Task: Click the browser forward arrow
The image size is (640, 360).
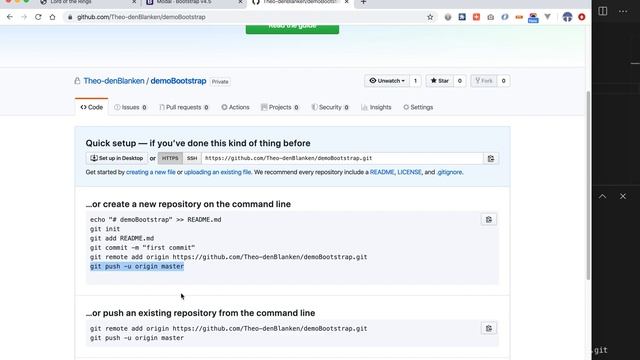Action: pos(24,17)
